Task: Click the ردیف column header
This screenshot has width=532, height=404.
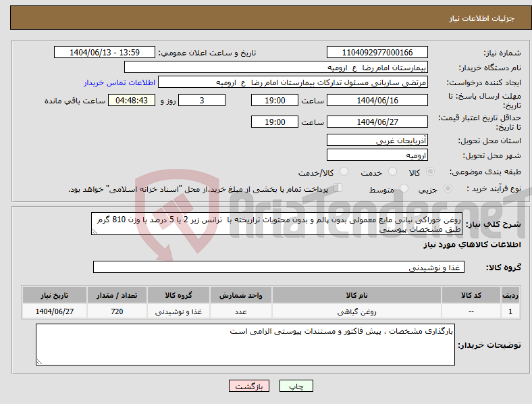Action: click(510, 295)
